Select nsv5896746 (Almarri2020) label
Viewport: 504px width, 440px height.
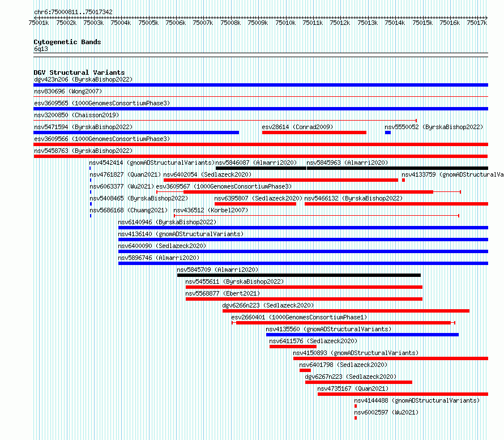click(159, 258)
